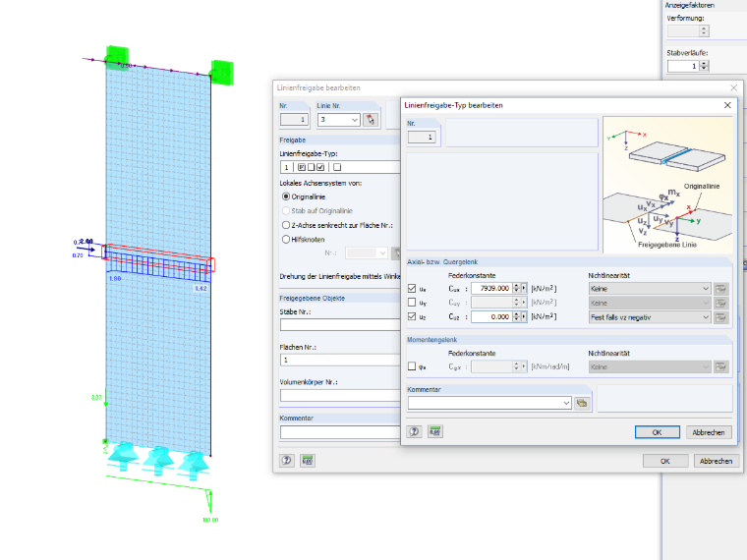Open units and decimals icon in Linienfreigabe bearbeiten dialog

pos(308,461)
